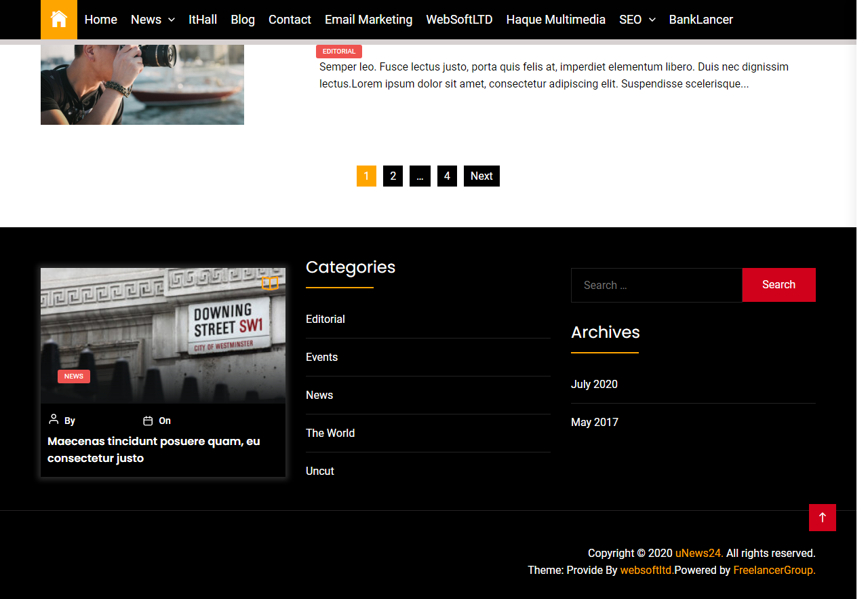Click the calendar icon next to 'On'

[148, 421]
